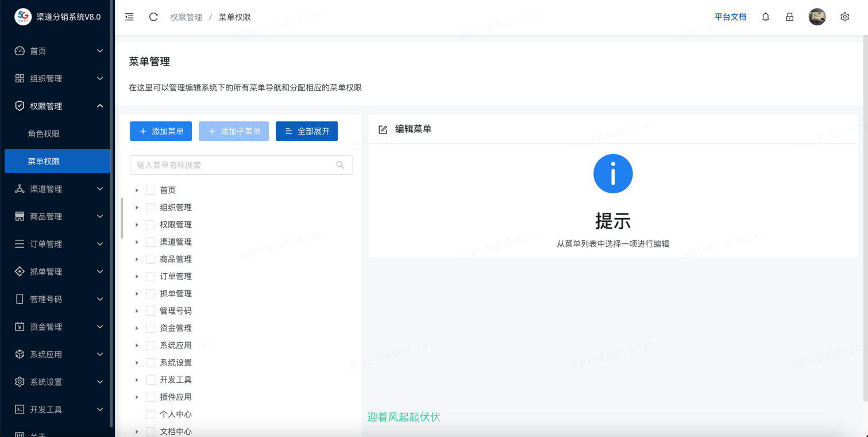868x437 pixels.
Task: Check the 首页 checkbox in menu tree
Action: click(151, 190)
